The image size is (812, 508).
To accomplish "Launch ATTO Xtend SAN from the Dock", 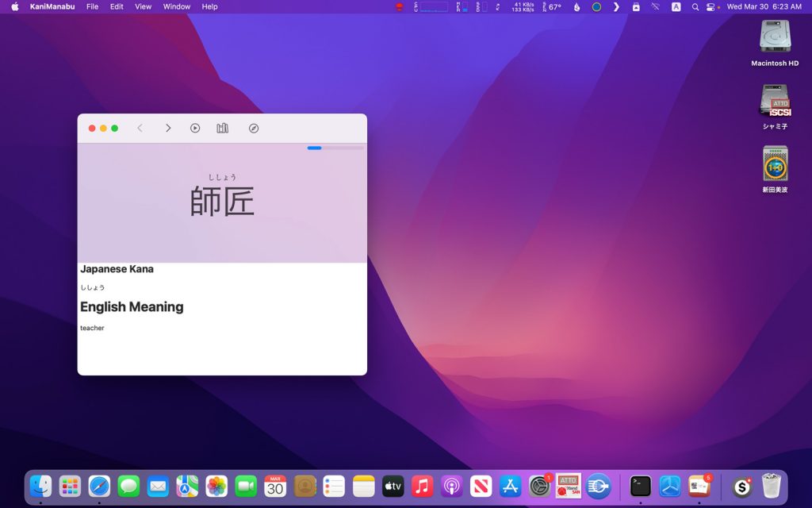I will 569,487.
